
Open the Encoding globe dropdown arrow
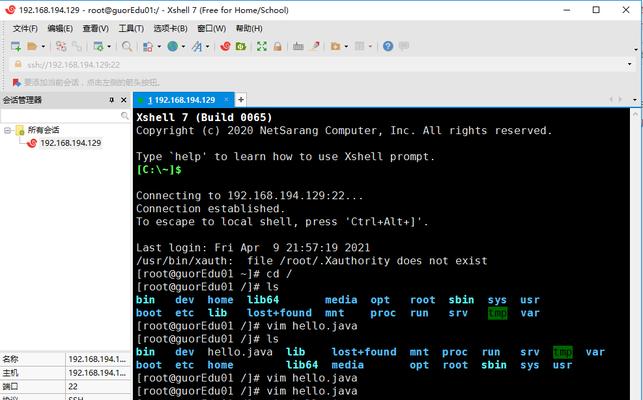pos(183,46)
